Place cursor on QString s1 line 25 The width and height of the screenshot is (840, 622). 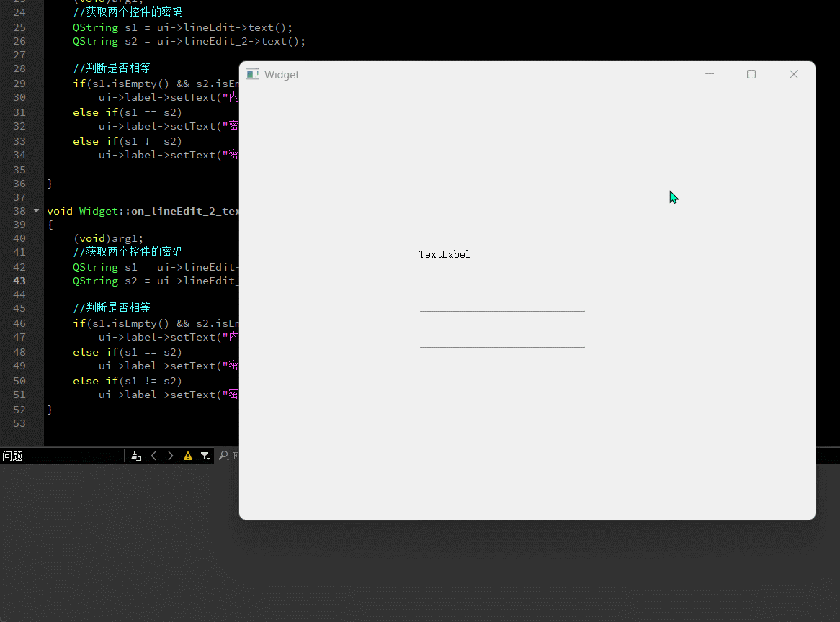click(183, 27)
